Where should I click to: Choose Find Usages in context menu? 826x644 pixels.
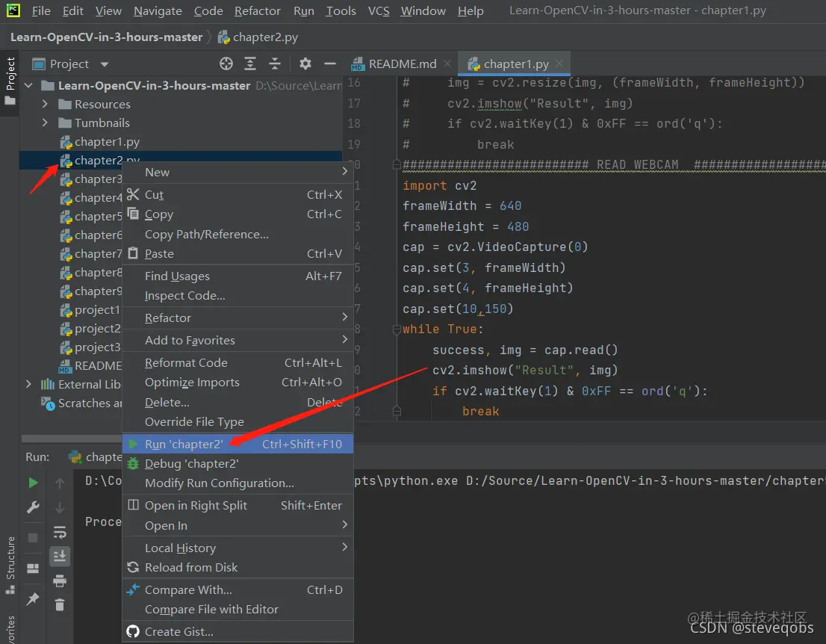click(x=237, y=276)
